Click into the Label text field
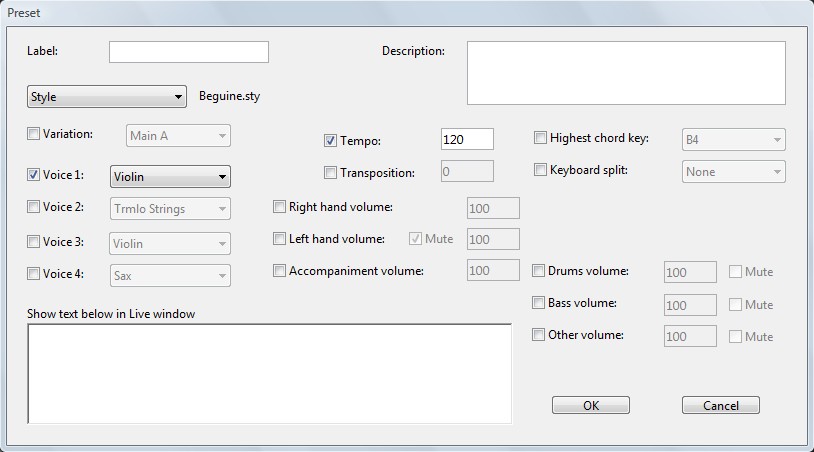The height and width of the screenshot is (452, 814). pyautogui.click(x=188, y=52)
